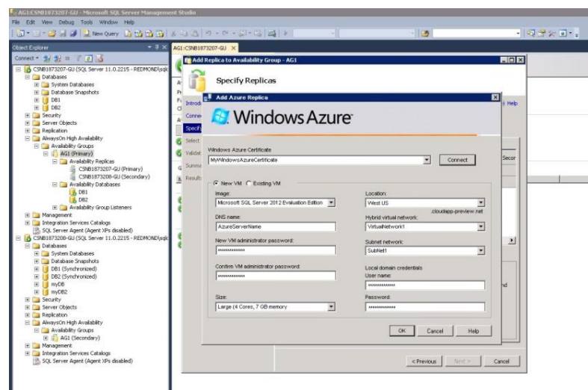This screenshot has width=588, height=390.
Task: Click the toolbar Find combo box
Action: [477, 34]
